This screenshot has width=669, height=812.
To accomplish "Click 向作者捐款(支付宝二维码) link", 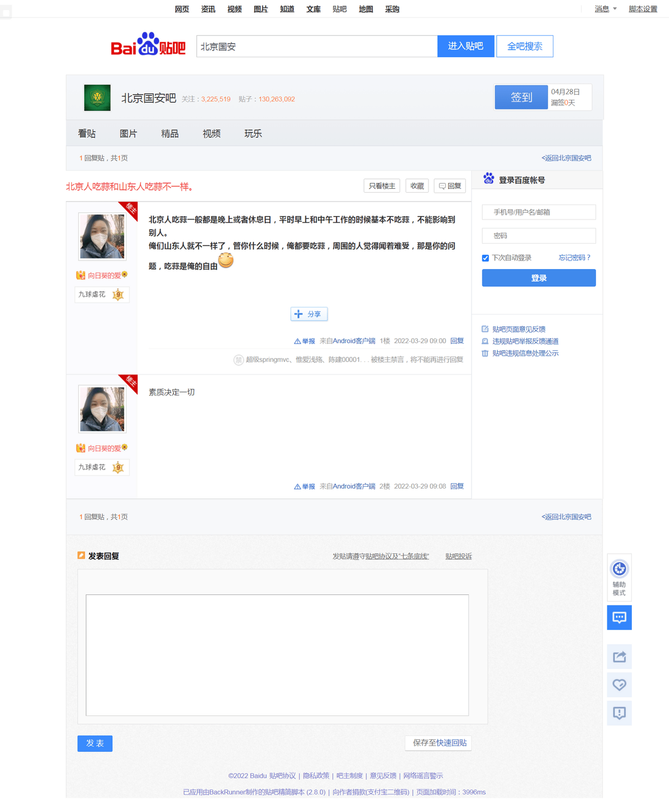I will [371, 792].
